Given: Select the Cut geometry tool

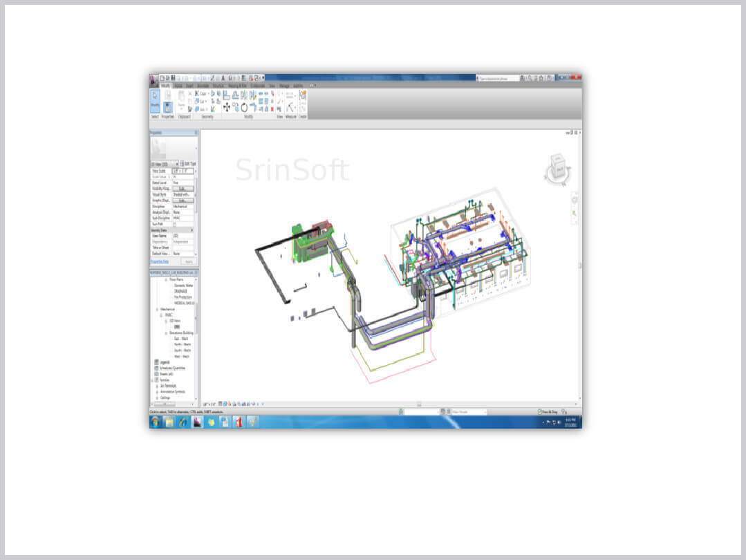Looking at the screenshot, I should coord(201,102).
